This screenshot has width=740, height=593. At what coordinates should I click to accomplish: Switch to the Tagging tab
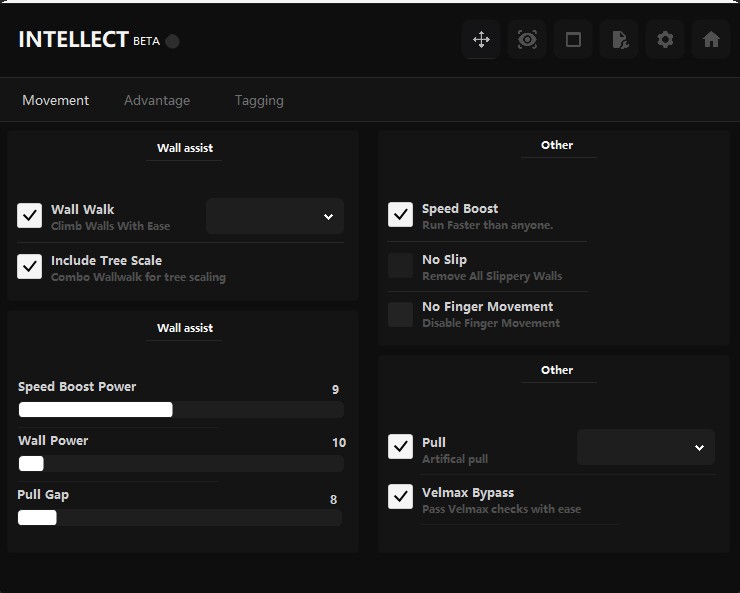[x=259, y=100]
